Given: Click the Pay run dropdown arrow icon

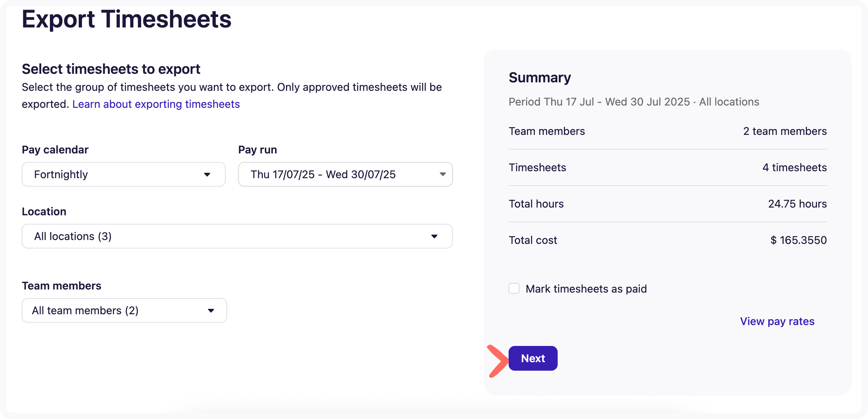Looking at the screenshot, I should pyautogui.click(x=443, y=175).
